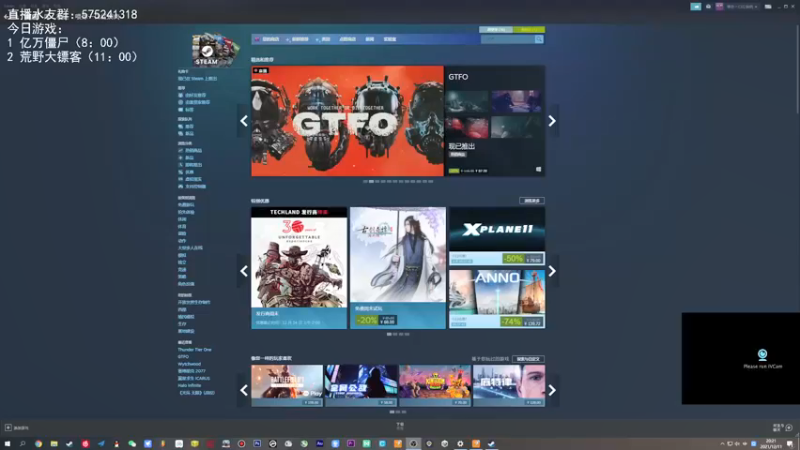
Task: Show next game in GTFO featured carousel
Action: (x=552, y=121)
